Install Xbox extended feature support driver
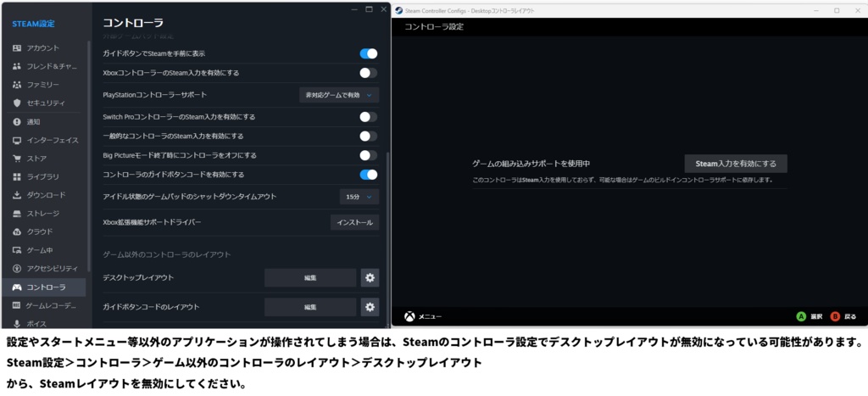 [355, 222]
